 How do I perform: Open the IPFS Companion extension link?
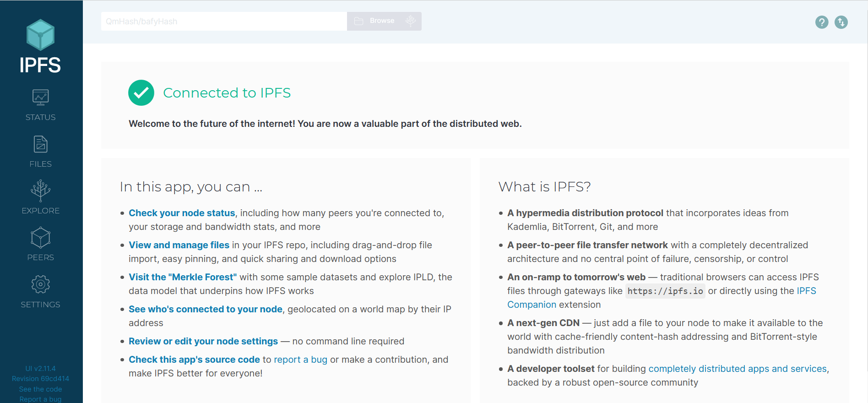point(531,305)
